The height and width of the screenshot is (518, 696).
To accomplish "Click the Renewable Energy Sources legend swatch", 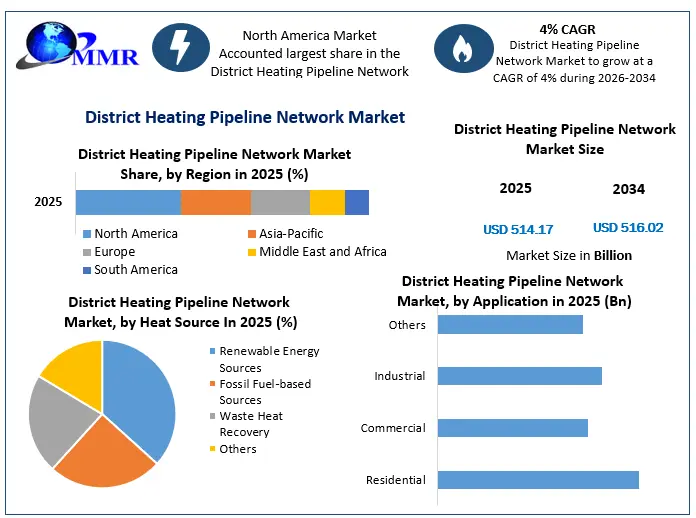I will tap(213, 351).
